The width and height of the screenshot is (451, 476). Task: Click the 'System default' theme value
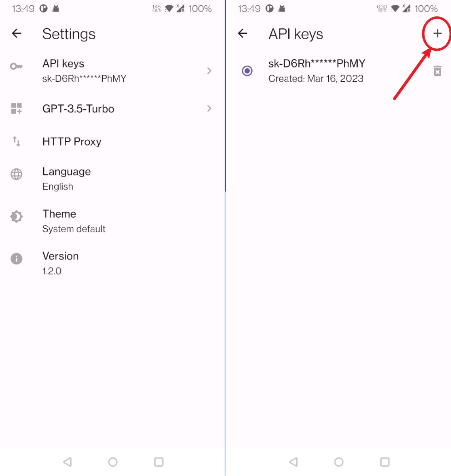(74, 229)
